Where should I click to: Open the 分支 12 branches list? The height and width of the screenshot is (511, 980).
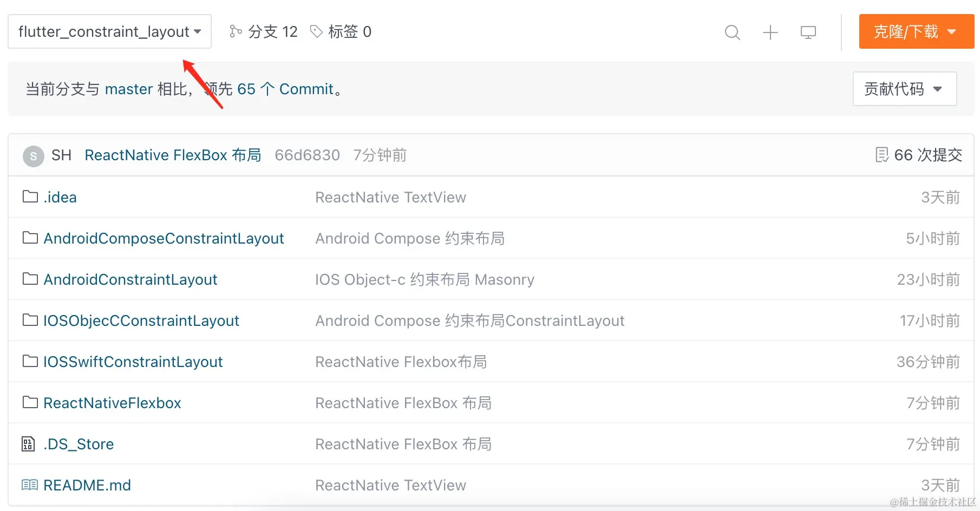point(272,31)
